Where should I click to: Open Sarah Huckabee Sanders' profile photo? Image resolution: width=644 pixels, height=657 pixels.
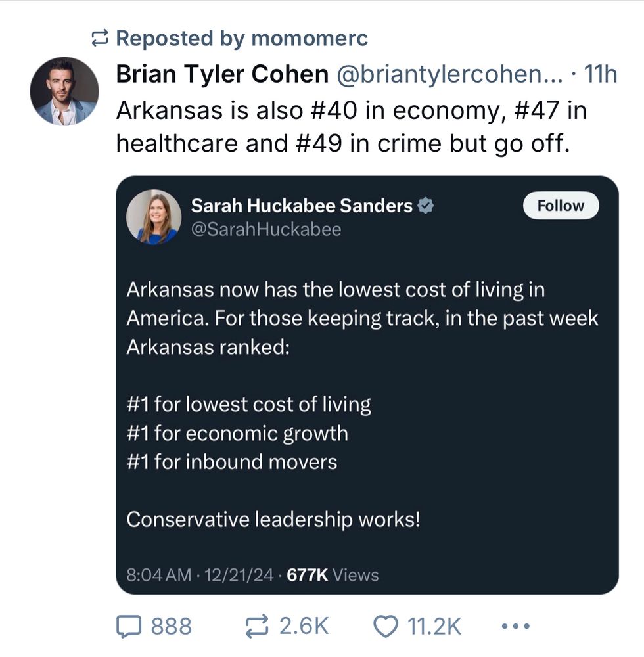[154, 217]
